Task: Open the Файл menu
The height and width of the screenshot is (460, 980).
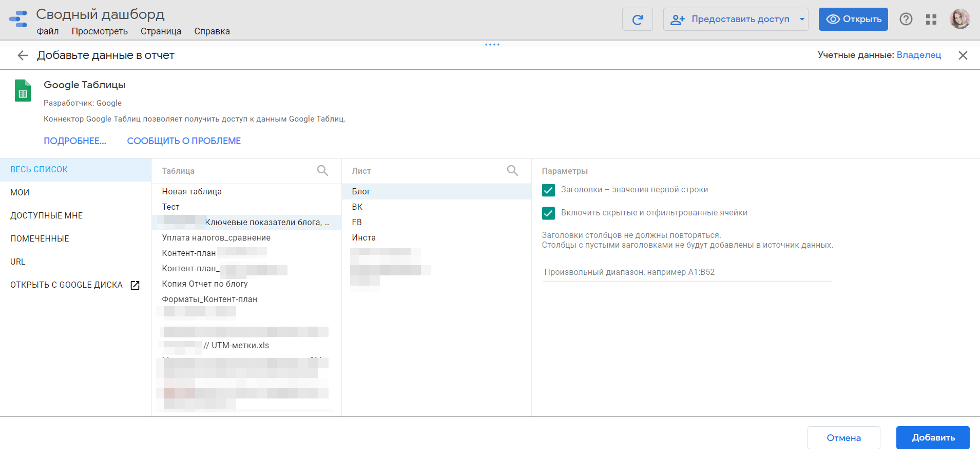Action: 48,31
